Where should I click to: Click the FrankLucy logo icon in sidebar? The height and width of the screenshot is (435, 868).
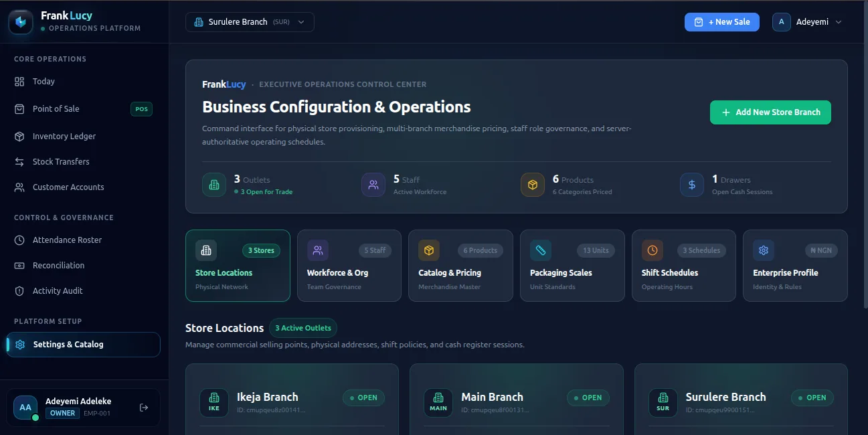click(x=21, y=22)
